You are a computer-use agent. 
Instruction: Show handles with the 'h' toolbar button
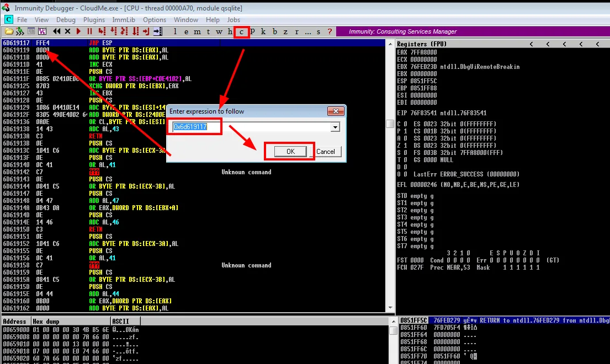click(x=230, y=31)
